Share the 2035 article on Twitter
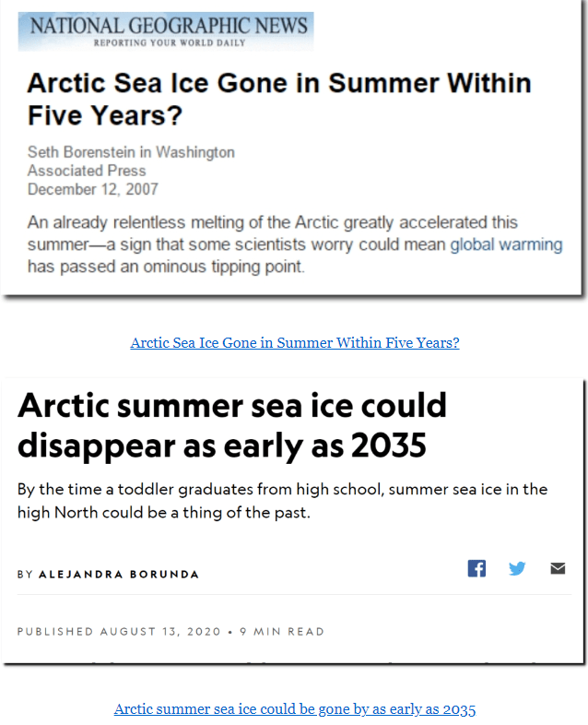This screenshot has width=588, height=725. (517, 568)
